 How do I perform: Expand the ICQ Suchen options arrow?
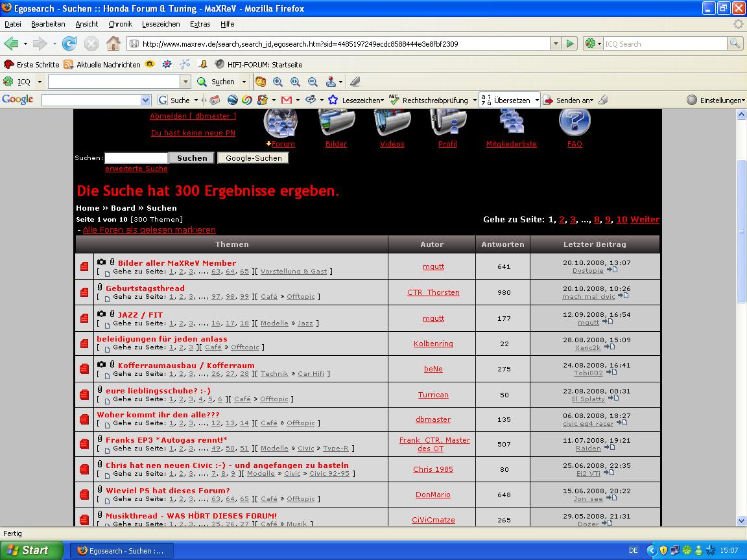pos(244,82)
